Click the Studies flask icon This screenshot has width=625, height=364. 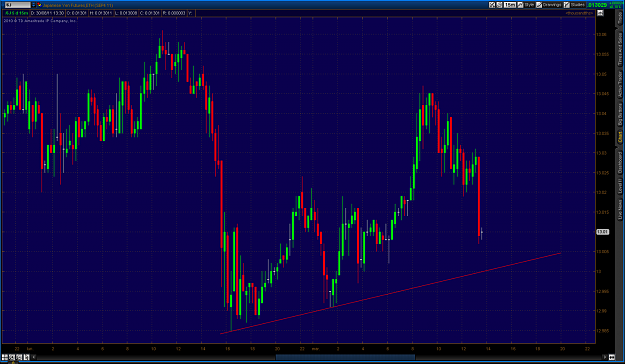tap(567, 5)
